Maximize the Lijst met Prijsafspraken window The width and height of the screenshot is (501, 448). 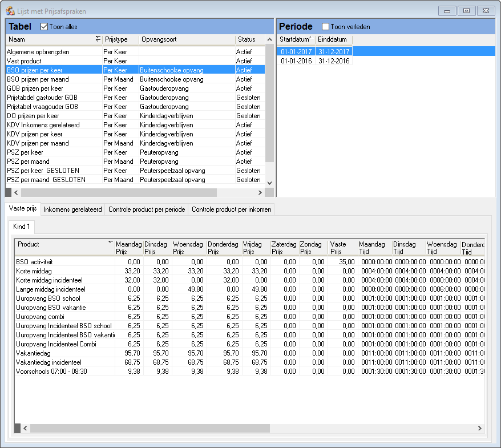(466, 11)
